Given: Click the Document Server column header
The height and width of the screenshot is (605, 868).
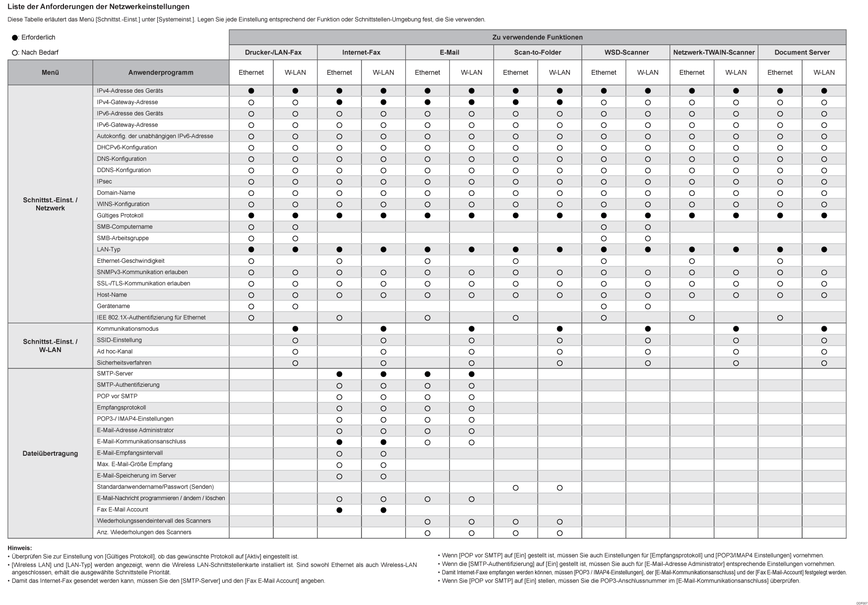Looking at the screenshot, I should 802,53.
